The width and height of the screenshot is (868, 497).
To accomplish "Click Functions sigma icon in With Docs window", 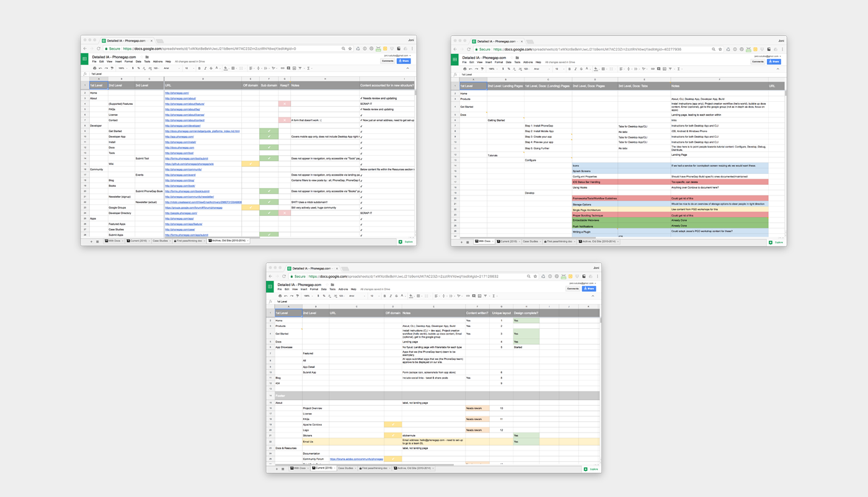I will tap(678, 69).
